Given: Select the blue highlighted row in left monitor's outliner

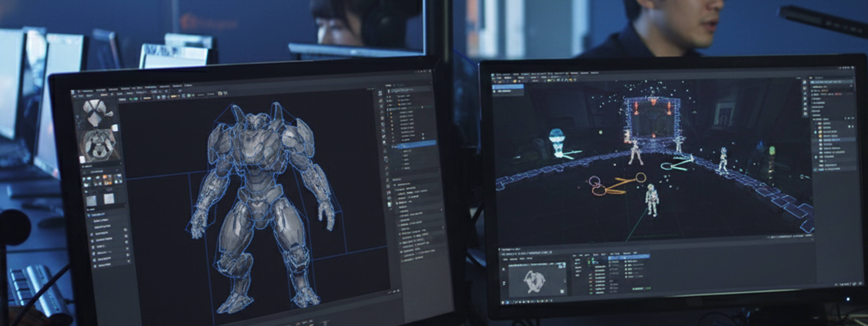Looking at the screenshot, I should click(x=414, y=145).
